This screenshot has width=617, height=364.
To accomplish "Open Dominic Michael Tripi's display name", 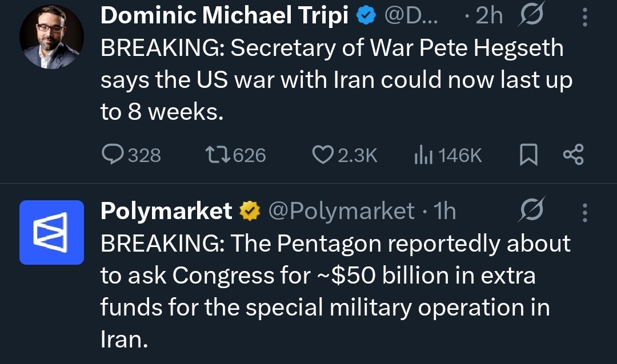I will click(224, 17).
